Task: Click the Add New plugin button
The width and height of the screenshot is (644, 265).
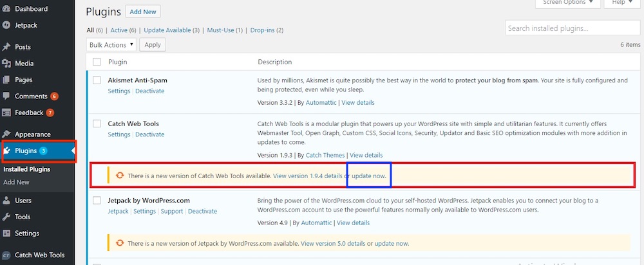Action: pos(143,12)
